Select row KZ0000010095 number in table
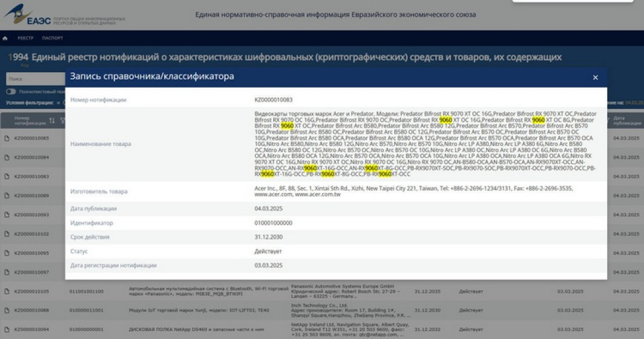The height and width of the screenshot is (339, 644). point(32,253)
